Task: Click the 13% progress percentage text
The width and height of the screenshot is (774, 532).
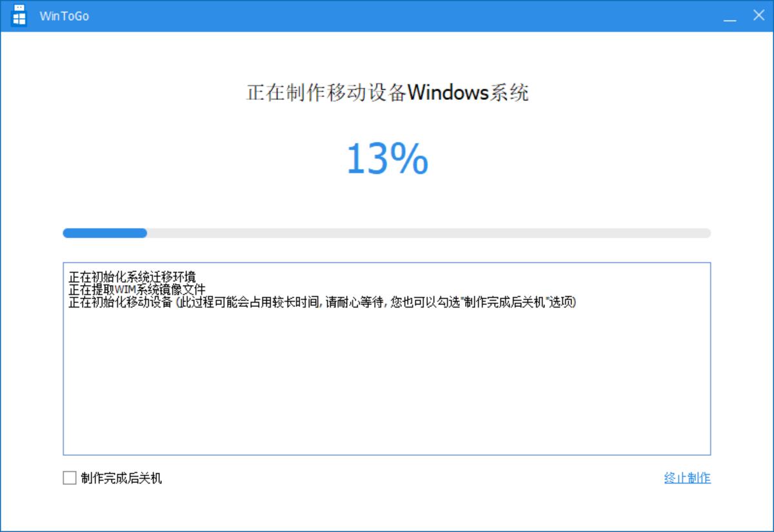Action: (x=387, y=159)
